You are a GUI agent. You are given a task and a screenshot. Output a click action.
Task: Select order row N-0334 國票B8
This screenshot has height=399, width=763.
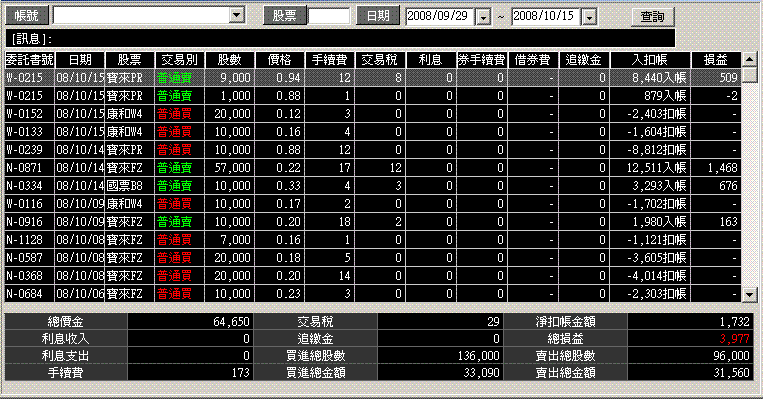(373, 186)
